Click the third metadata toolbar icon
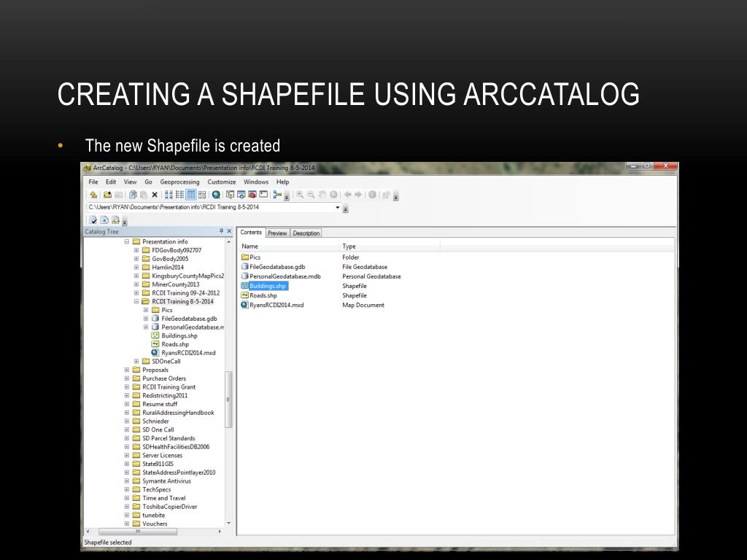 (115, 219)
